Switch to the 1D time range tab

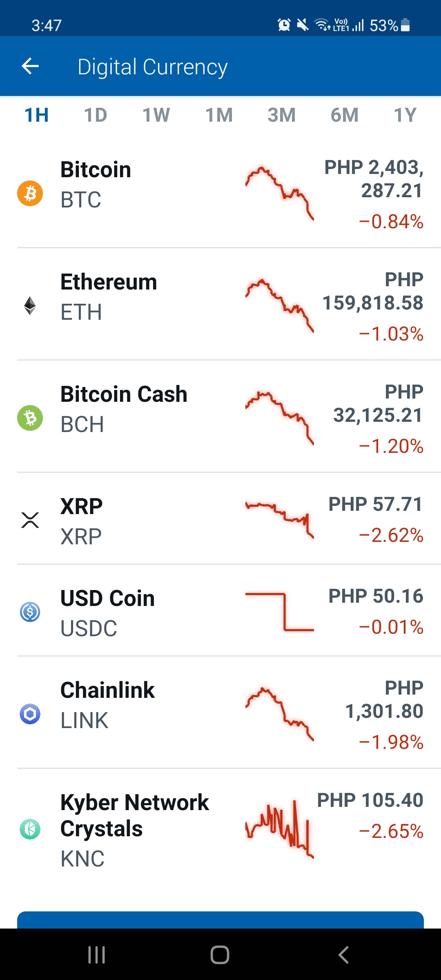tap(96, 115)
